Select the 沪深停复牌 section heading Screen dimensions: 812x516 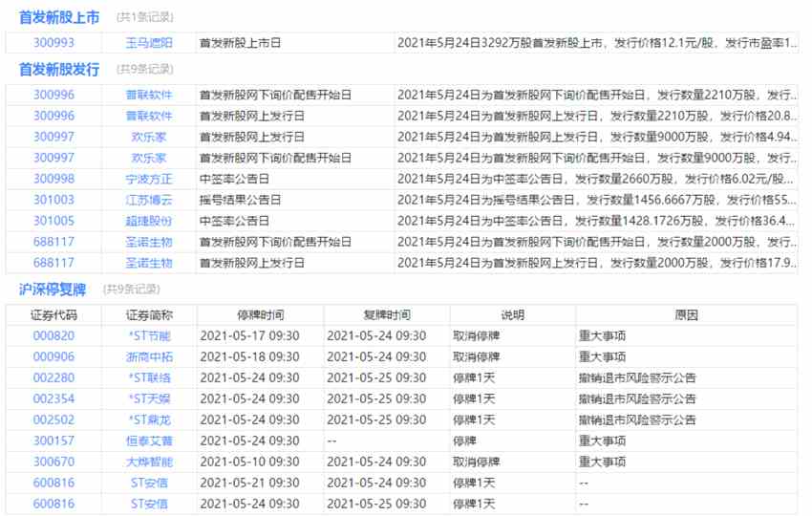point(53,290)
